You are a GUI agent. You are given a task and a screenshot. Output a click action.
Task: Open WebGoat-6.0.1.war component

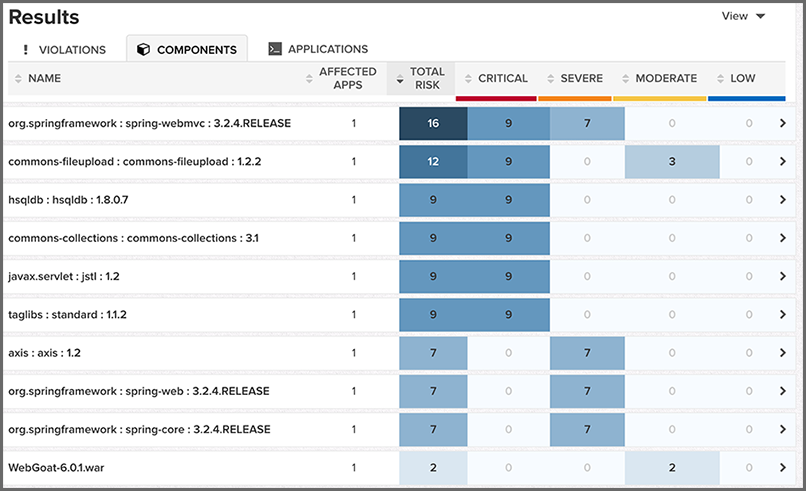coord(56,467)
